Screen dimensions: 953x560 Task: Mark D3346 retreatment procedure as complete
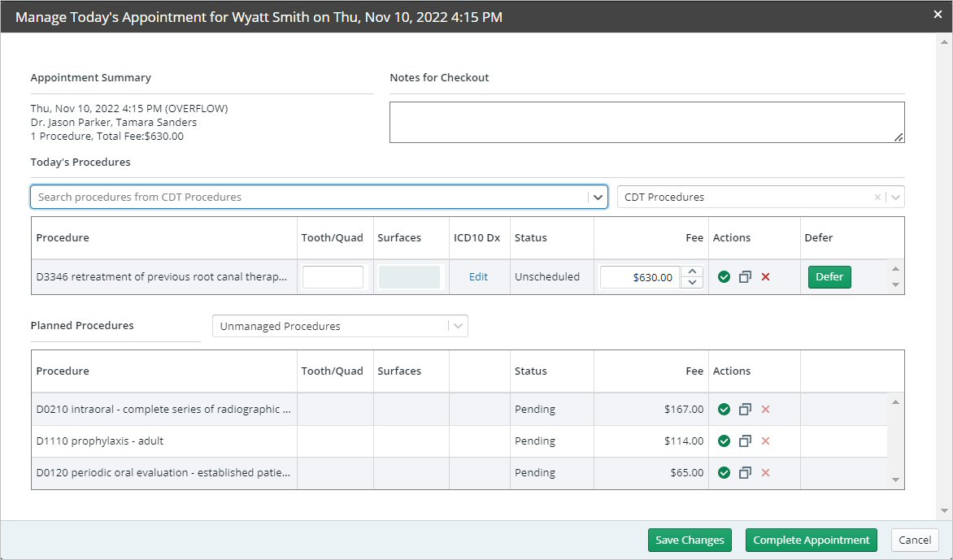pyautogui.click(x=723, y=277)
